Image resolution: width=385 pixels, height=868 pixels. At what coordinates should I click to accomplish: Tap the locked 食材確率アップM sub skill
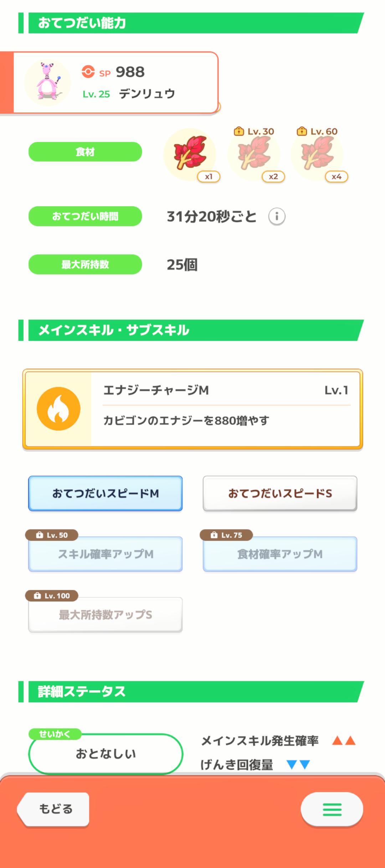(x=280, y=554)
